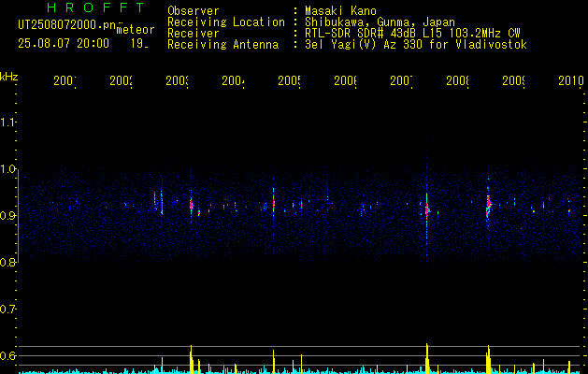The height and width of the screenshot is (374, 588).
Task: Click the 2009 time axis label
Action: tap(514, 80)
